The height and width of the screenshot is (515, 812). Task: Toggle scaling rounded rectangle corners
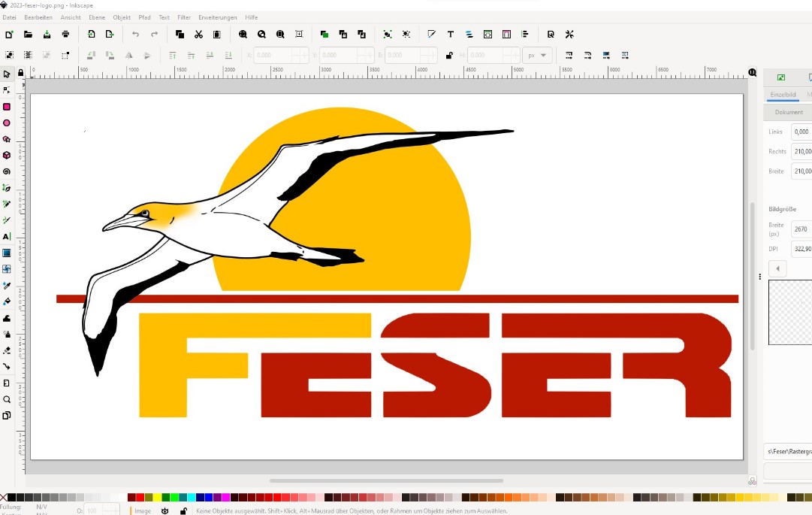587,56
